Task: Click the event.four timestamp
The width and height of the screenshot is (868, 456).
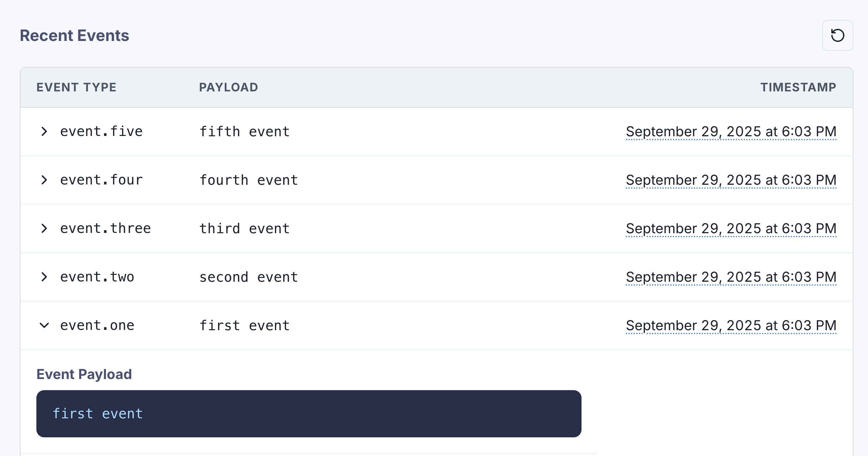Action: point(731,180)
